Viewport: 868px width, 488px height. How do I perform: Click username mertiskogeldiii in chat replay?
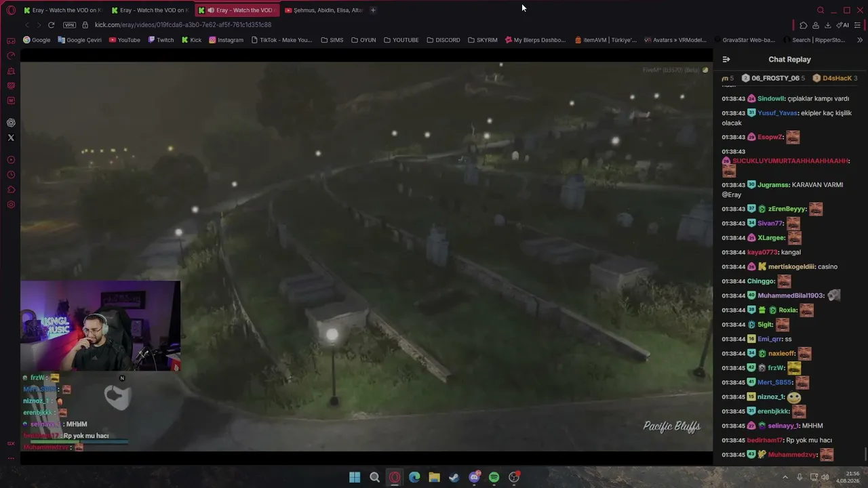pyautogui.click(x=791, y=267)
